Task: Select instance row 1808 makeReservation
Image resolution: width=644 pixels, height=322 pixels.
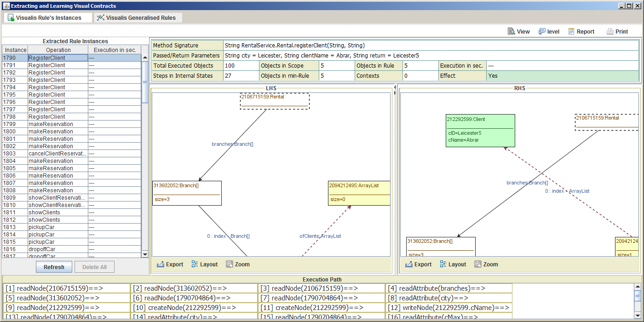Action: point(72,190)
